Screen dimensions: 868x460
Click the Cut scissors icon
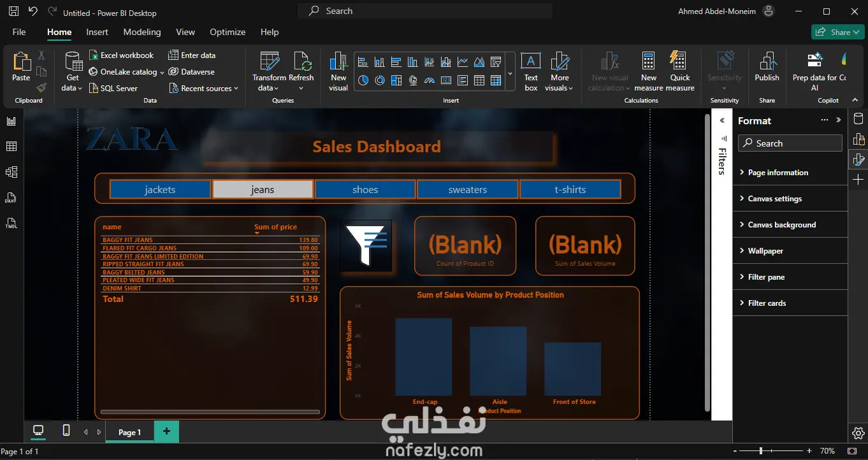tap(41, 55)
